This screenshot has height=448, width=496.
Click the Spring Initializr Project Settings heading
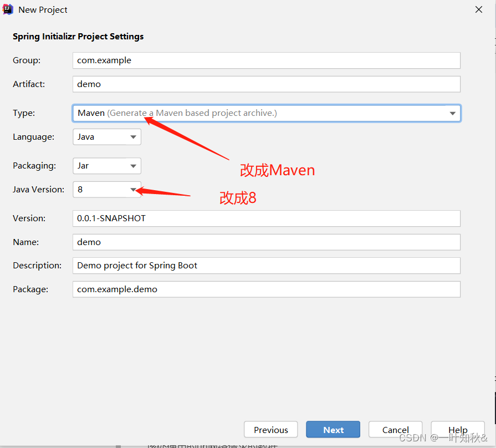78,37
